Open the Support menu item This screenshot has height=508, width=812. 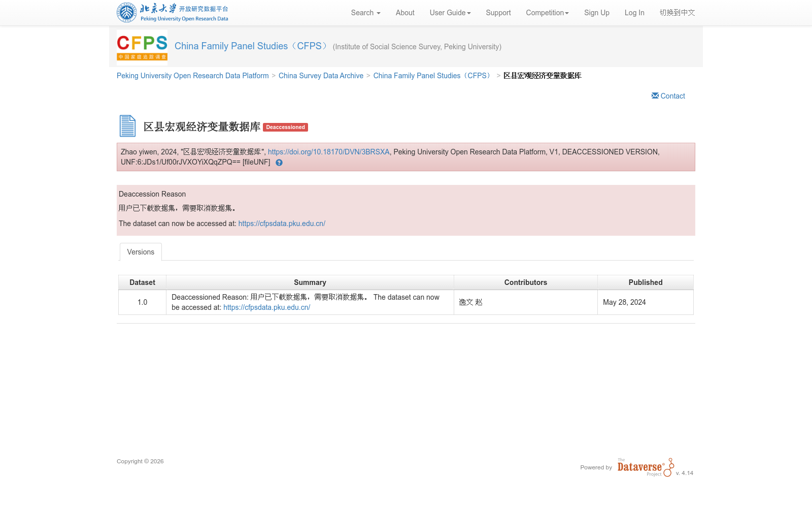498,13
